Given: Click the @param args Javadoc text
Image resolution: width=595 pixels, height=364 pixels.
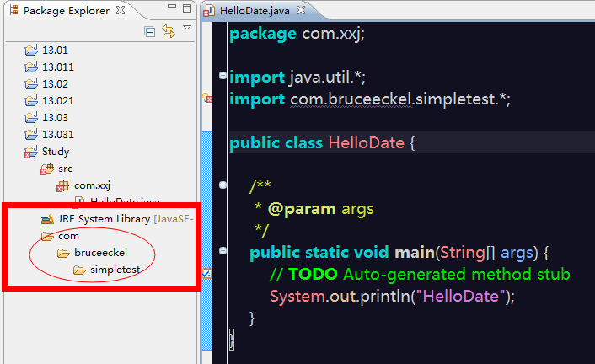Looking at the screenshot, I should coord(320,209).
